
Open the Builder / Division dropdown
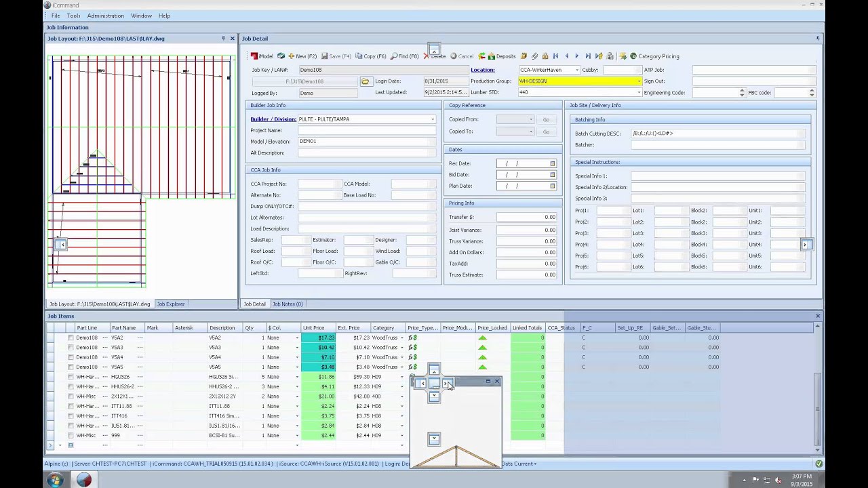433,119
